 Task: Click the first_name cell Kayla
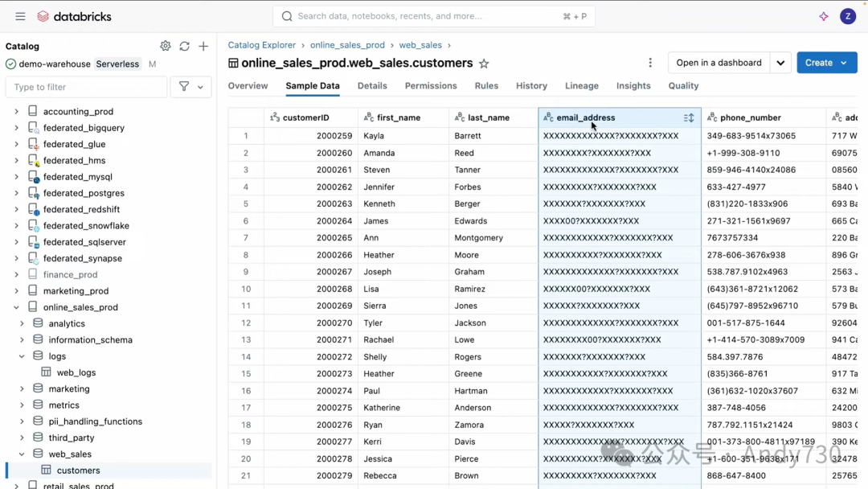(x=403, y=136)
